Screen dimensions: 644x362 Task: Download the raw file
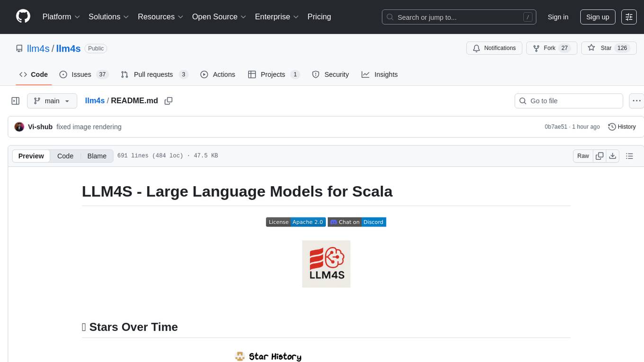coord(612,156)
